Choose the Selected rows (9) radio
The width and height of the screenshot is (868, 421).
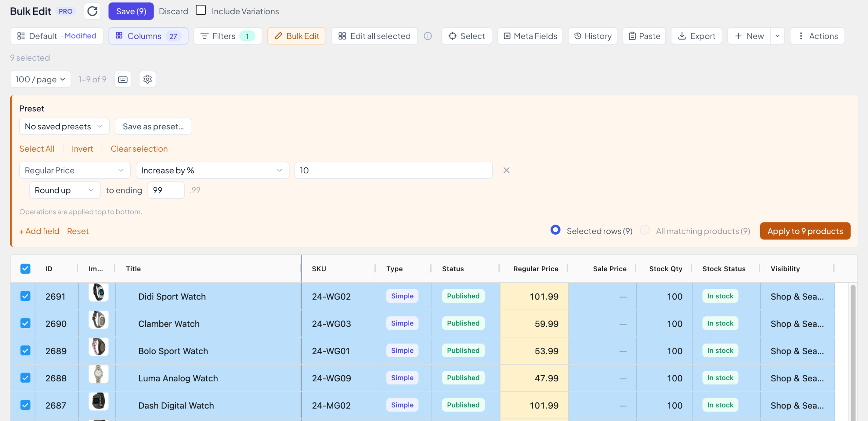coord(555,230)
